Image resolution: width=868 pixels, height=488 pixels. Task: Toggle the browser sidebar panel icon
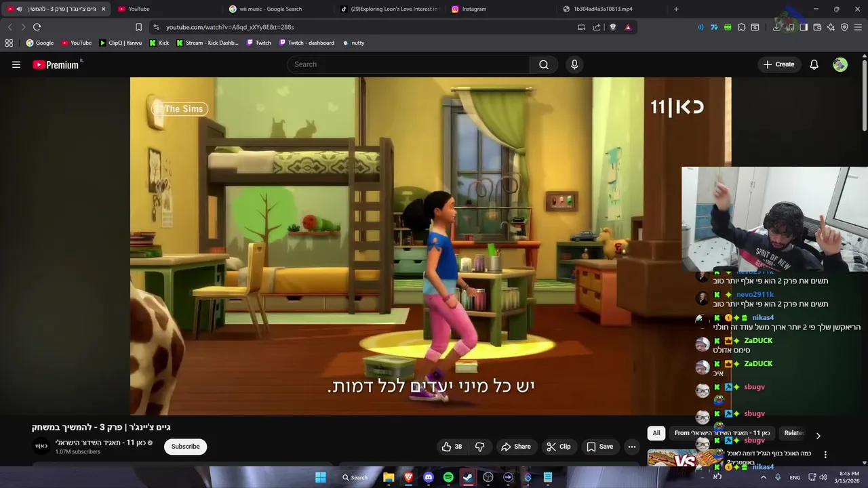pos(804,27)
